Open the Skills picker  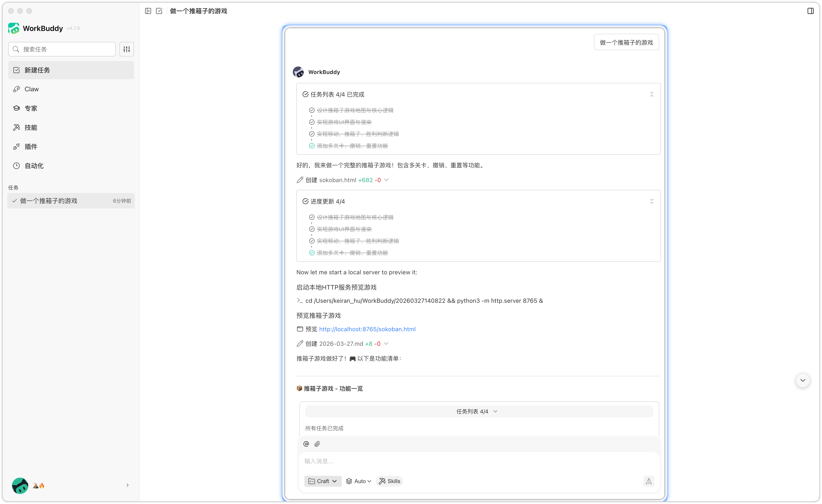pos(389,481)
